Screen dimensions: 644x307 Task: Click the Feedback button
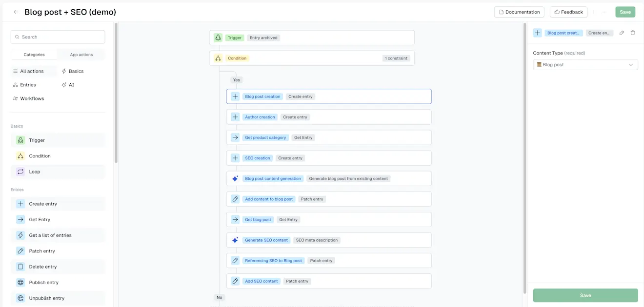pyautogui.click(x=568, y=11)
